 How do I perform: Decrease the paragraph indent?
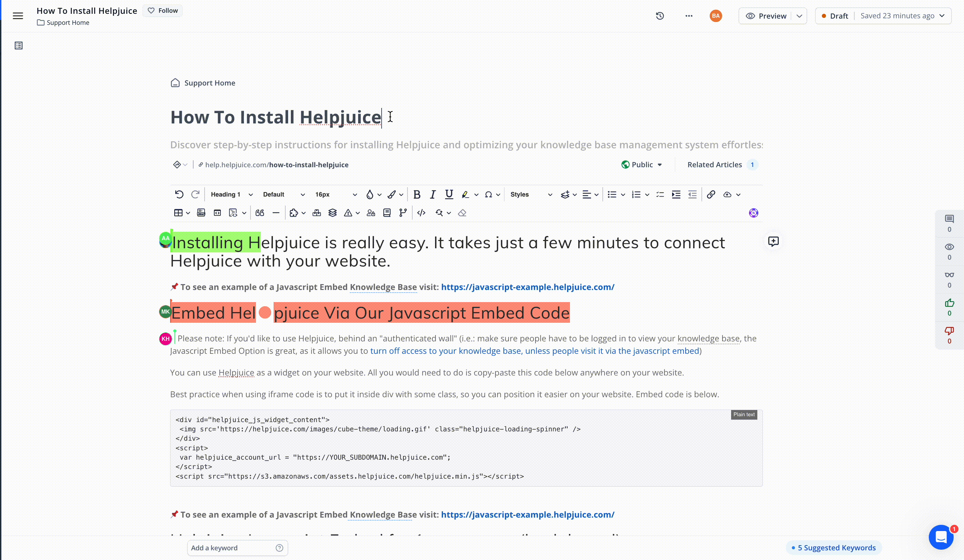click(692, 194)
